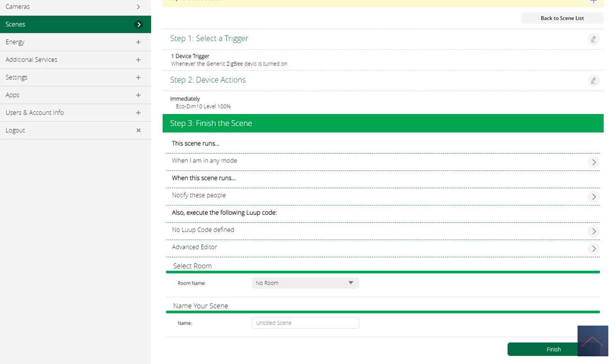
Task: Expand the Users & Account Info section
Action: (138, 113)
